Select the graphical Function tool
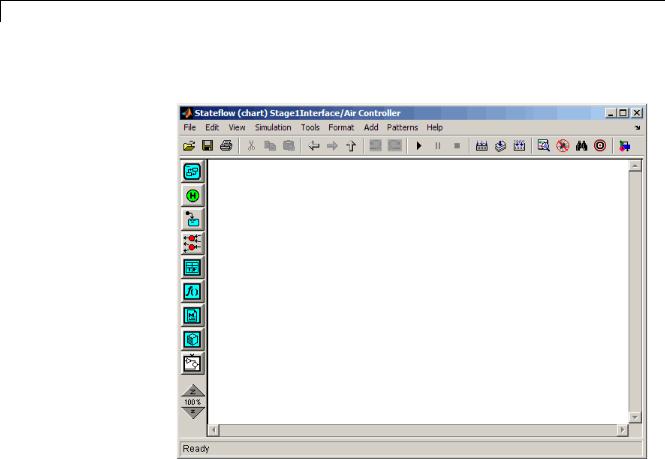This screenshot has width=665, height=459. tap(193, 291)
